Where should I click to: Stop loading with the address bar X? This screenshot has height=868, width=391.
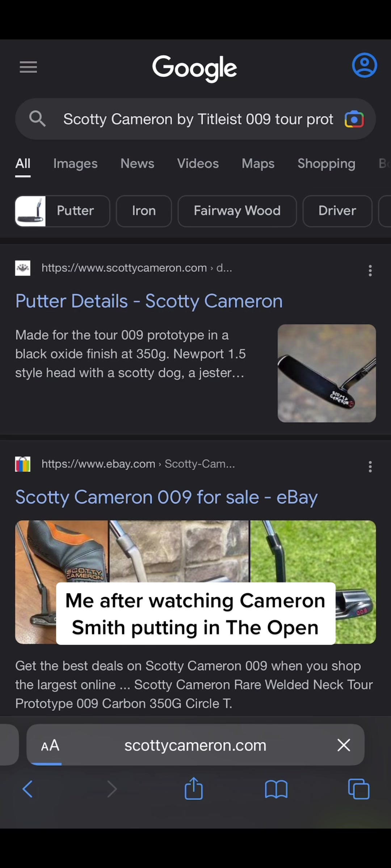coord(344,745)
